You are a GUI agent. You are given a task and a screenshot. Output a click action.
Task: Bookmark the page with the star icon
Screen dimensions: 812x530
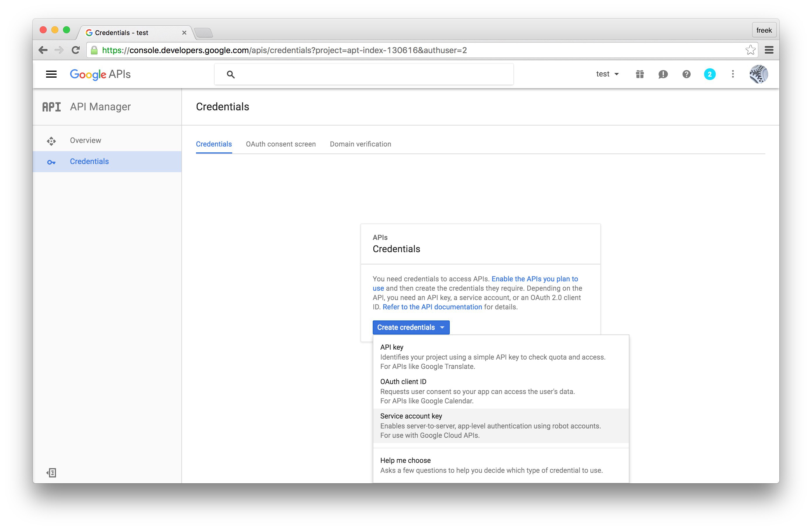pyautogui.click(x=750, y=50)
